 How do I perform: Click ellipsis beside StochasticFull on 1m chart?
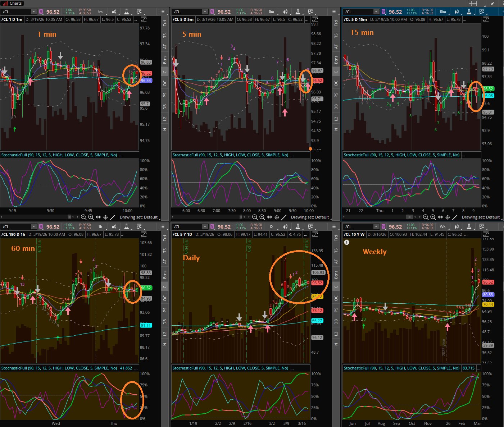click(x=121, y=155)
